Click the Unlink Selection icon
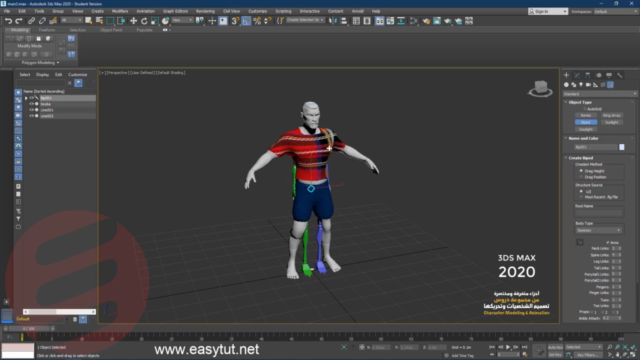 [x=42, y=21]
